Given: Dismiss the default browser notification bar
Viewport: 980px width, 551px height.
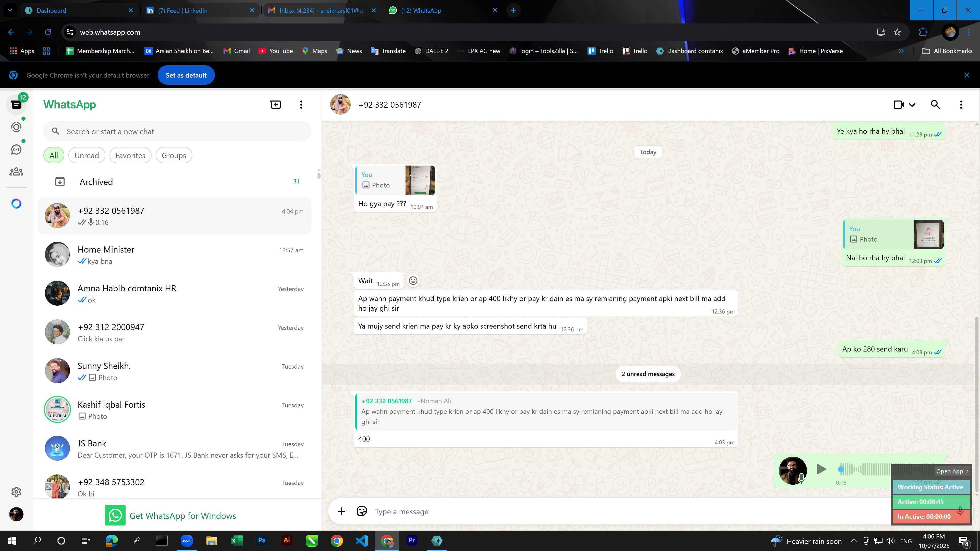Looking at the screenshot, I should tap(966, 75).
